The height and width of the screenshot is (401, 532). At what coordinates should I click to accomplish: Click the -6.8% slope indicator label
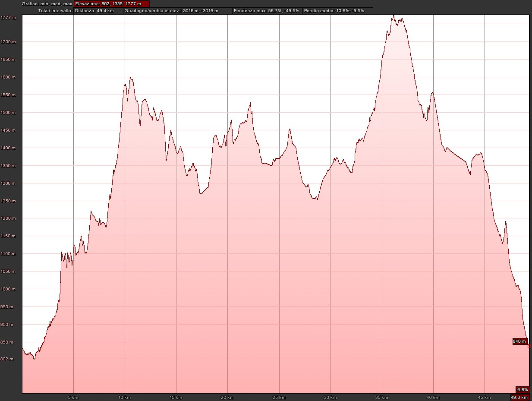(x=522, y=389)
